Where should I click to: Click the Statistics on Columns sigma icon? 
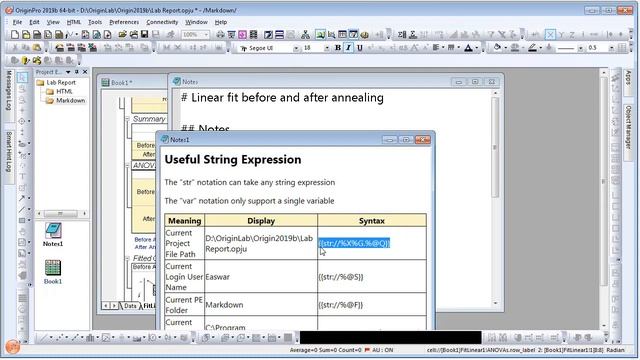[402, 35]
